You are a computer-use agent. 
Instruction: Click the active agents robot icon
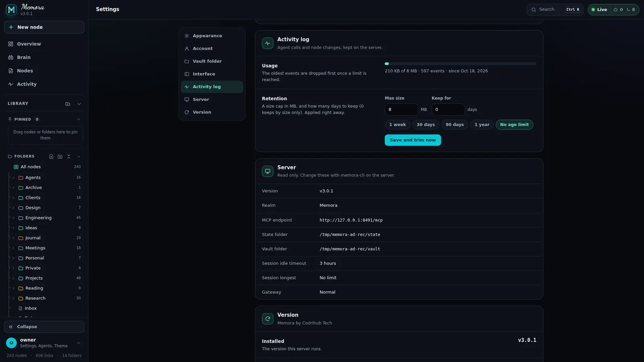point(615,10)
